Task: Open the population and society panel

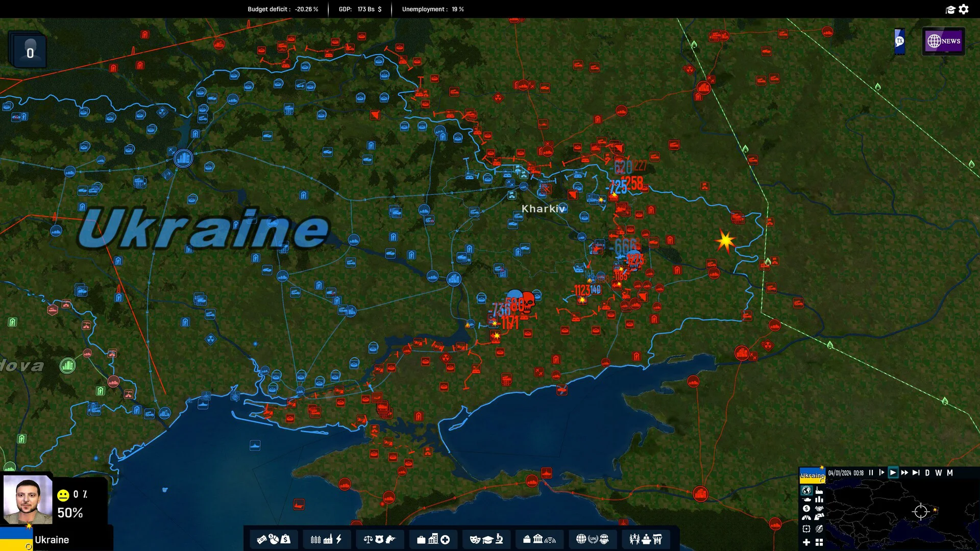Action: [647, 540]
